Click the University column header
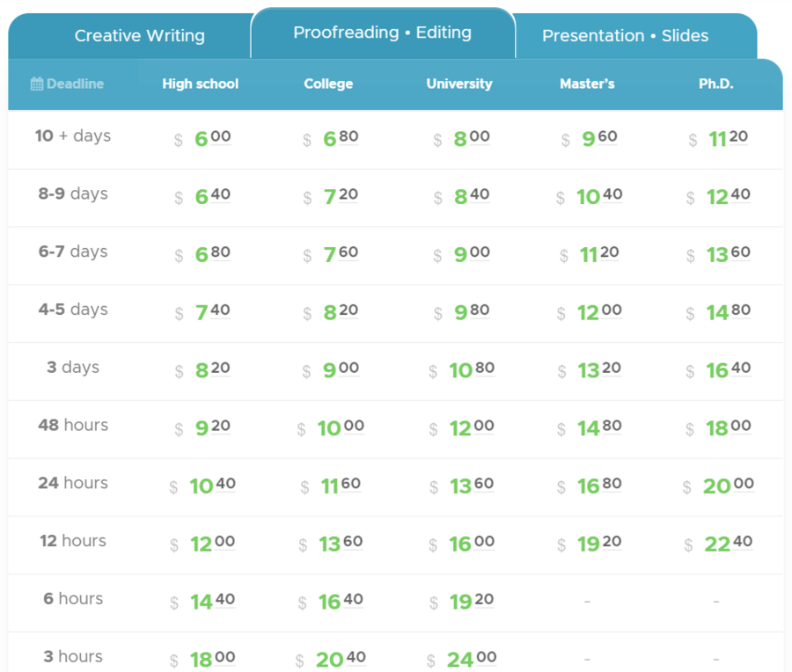Viewport: 792px width, 672px height. (458, 84)
